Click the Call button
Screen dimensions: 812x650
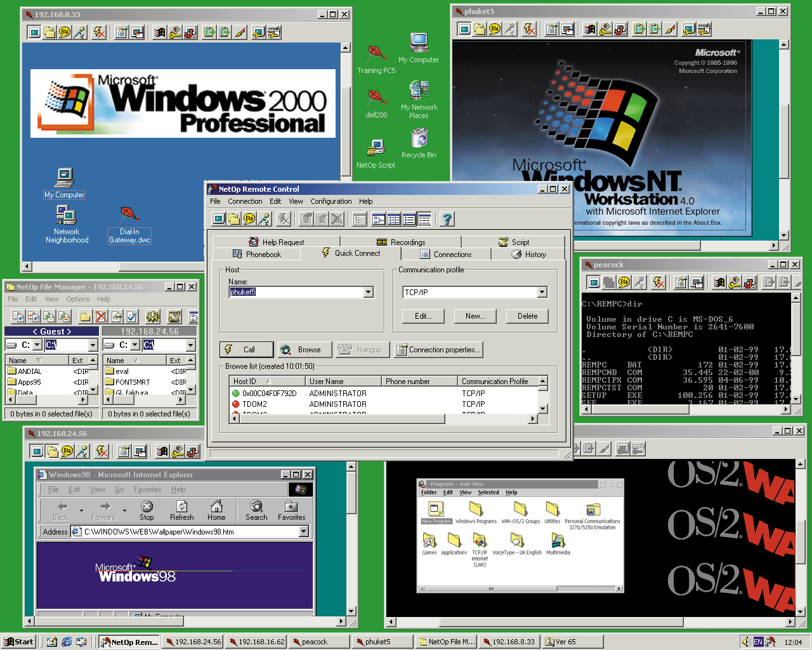tap(247, 350)
